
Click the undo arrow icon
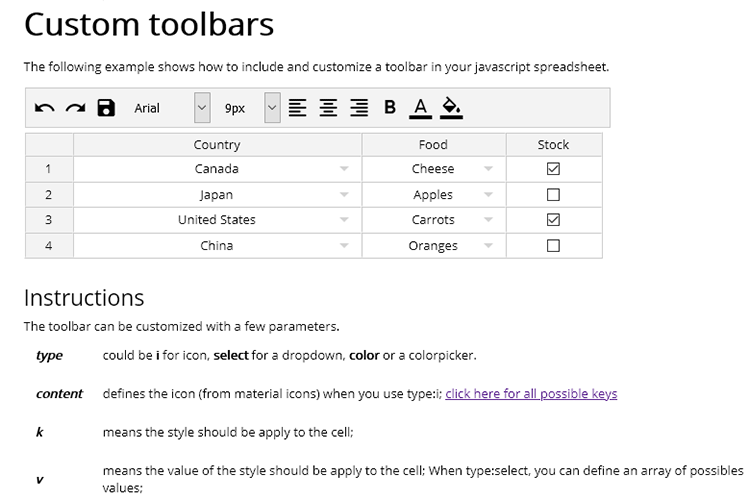[44, 108]
